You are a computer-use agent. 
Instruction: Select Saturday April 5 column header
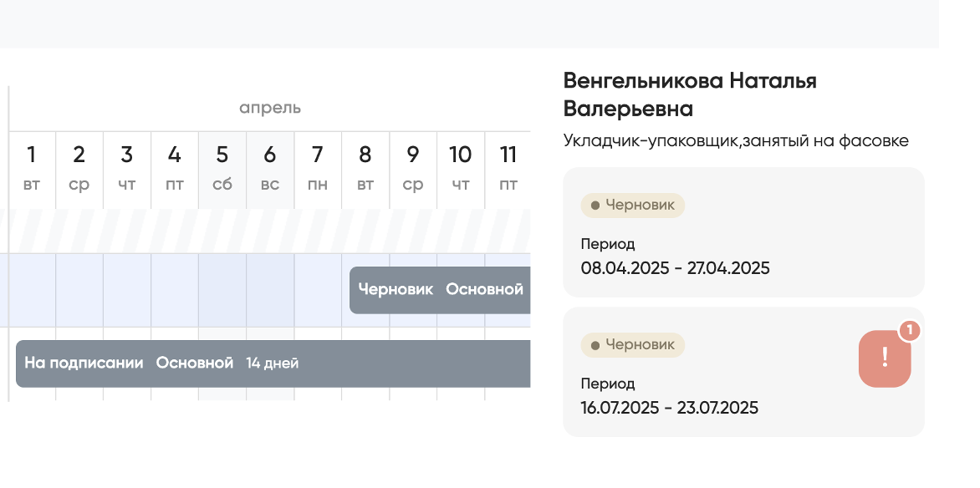point(222,169)
